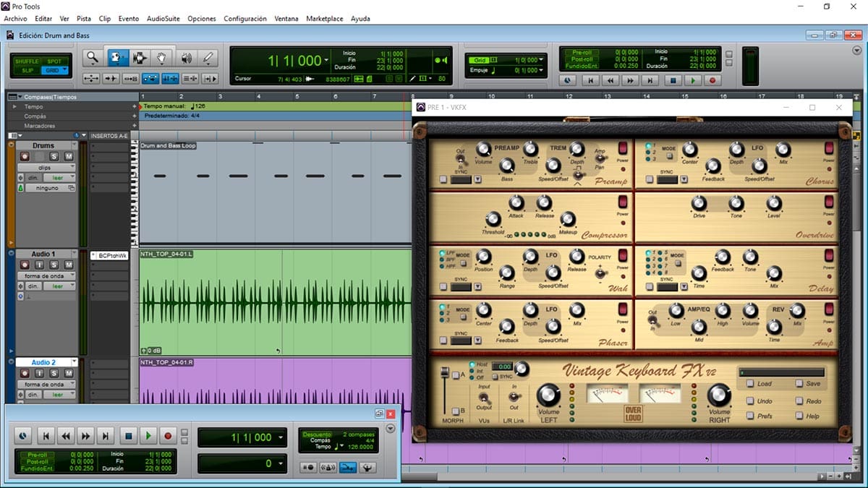
Task: Click the Volume LEFT knob in VKFX
Action: 548,395
